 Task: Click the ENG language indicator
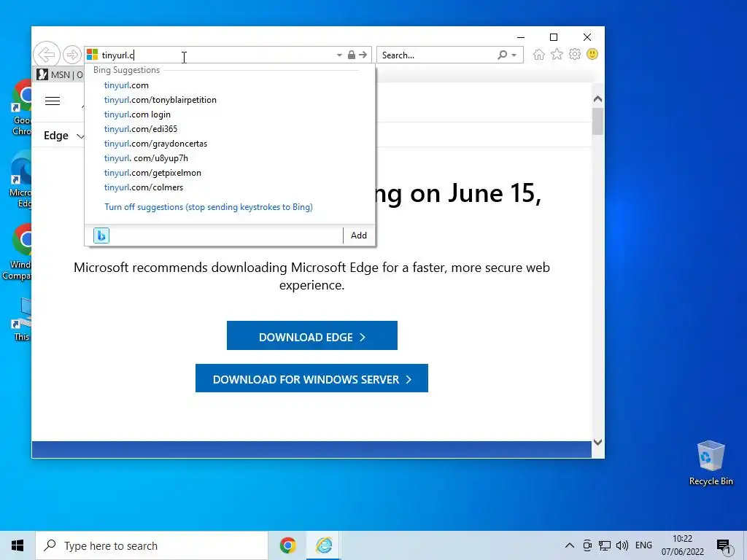coord(643,545)
